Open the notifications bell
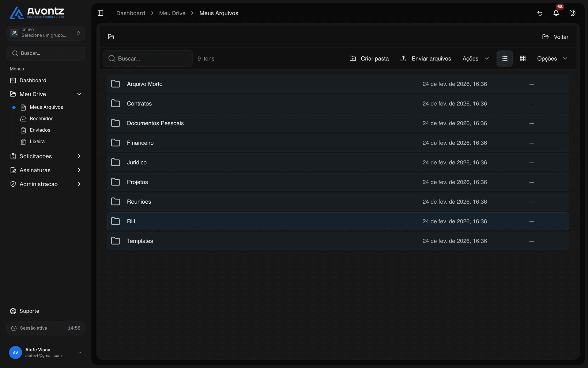This screenshot has width=588, height=368. (556, 13)
